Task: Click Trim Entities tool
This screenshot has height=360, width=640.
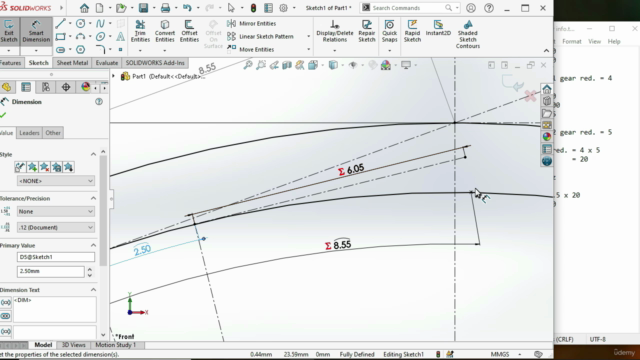Action: click(x=140, y=31)
